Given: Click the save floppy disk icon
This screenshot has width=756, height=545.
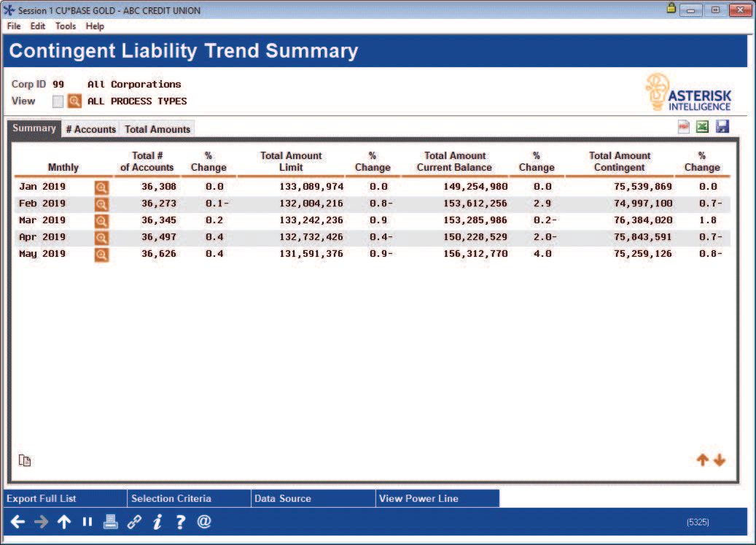Looking at the screenshot, I should pos(722,126).
